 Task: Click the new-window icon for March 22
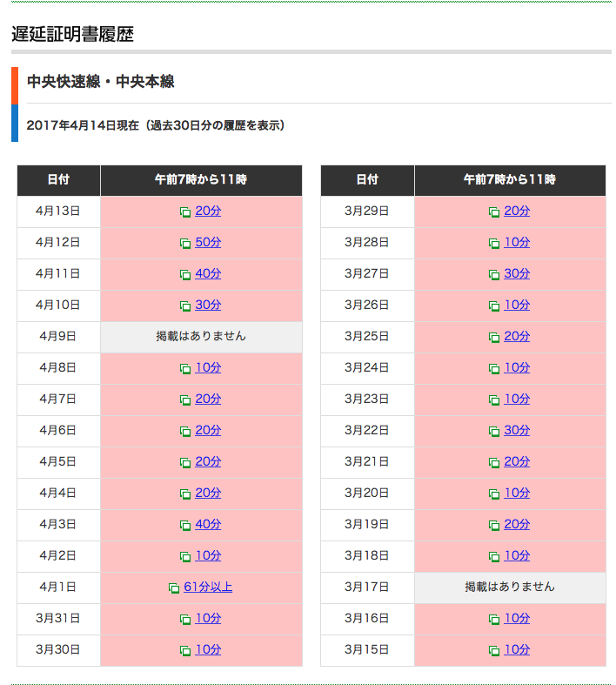pyautogui.click(x=494, y=431)
